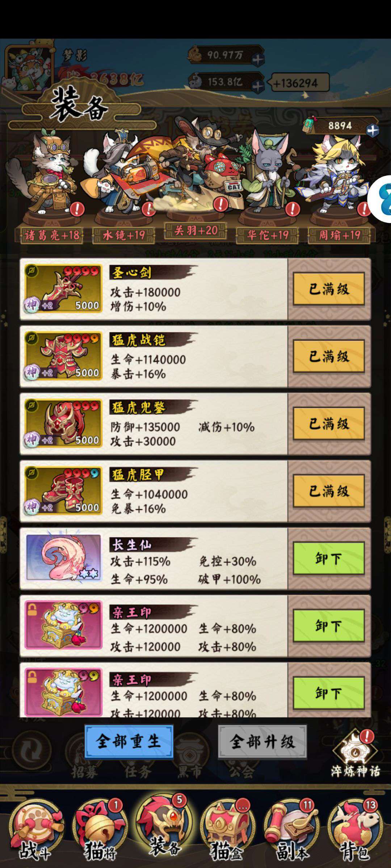
Task: Add gold using plus next to 90.97万
Action: pos(258,59)
